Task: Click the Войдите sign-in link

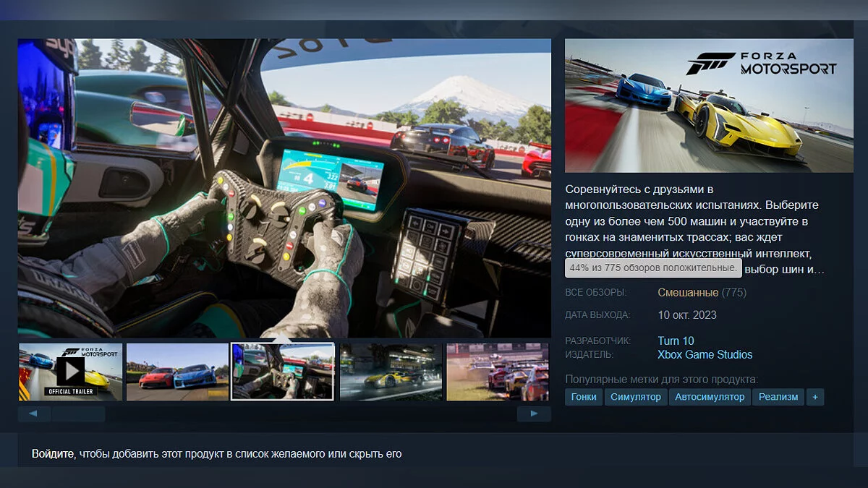Action: [53, 454]
